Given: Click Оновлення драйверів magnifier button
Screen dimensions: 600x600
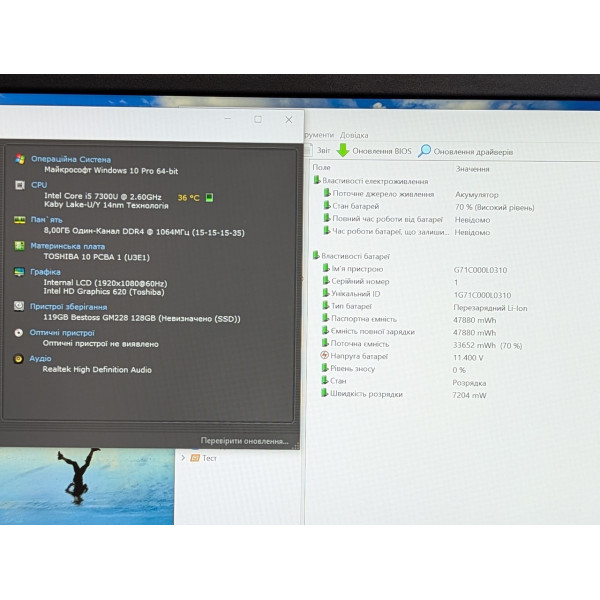Looking at the screenshot, I should [x=465, y=152].
